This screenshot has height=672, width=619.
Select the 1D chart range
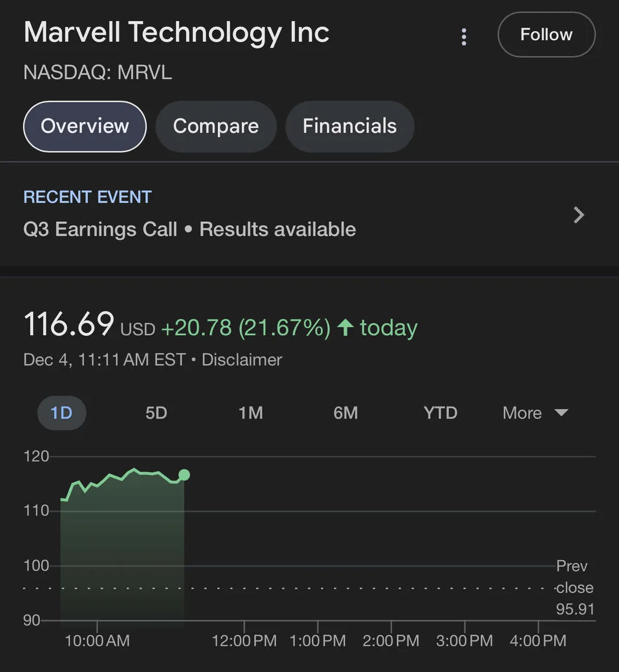[x=61, y=413]
